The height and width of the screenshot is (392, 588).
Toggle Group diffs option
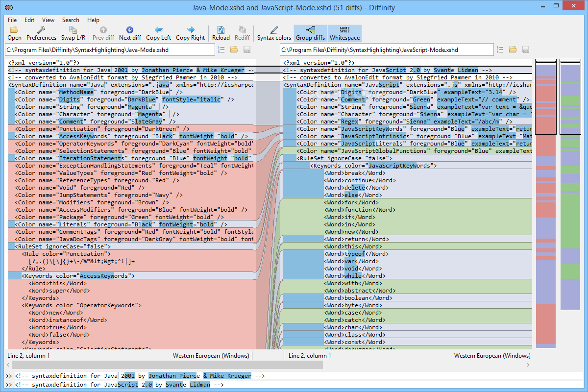click(310, 33)
